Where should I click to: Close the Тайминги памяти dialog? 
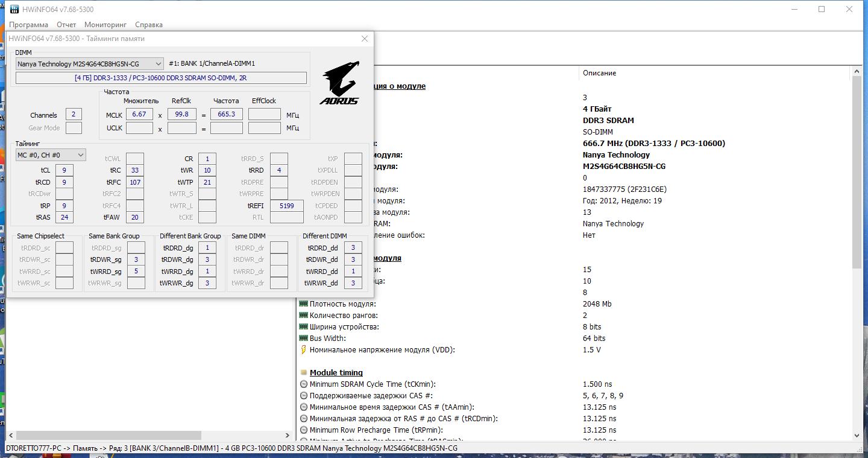coord(365,39)
